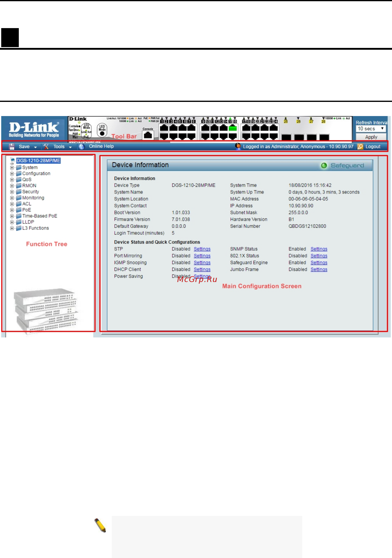Open Jumbo Frame Settings link
The height and width of the screenshot is (558, 392).
click(x=319, y=269)
